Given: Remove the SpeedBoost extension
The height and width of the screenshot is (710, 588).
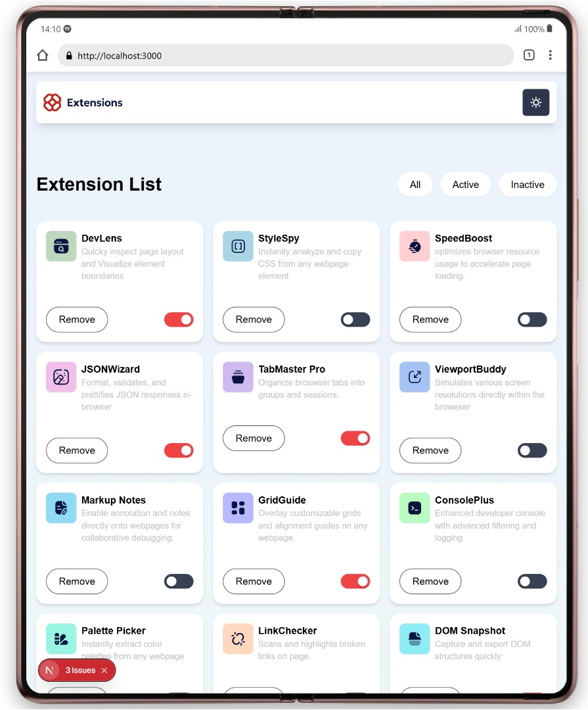Looking at the screenshot, I should point(430,319).
